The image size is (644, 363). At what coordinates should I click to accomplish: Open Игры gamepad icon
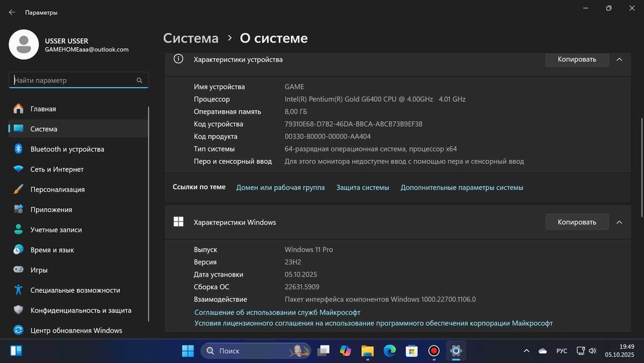19,270
